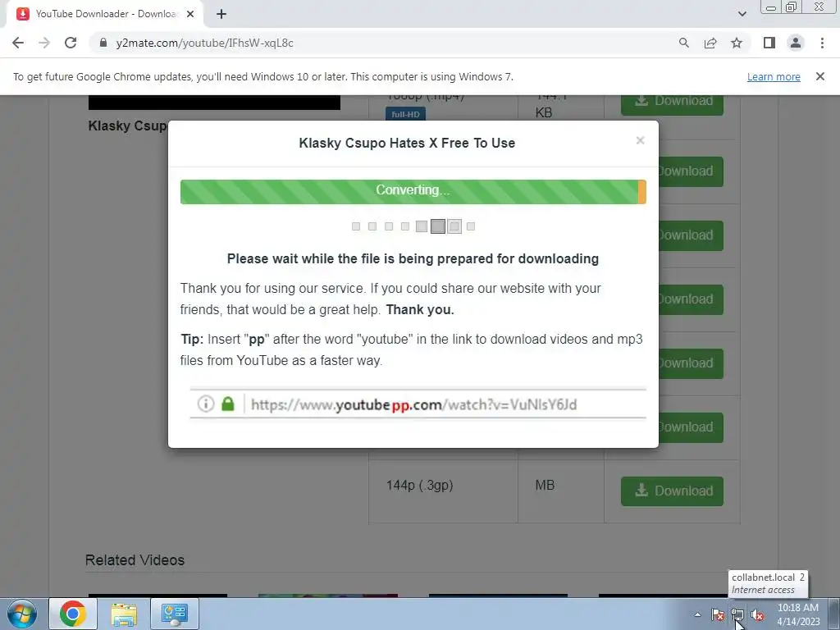Open Chrome from the taskbar
Viewport: 840px width, 630px height.
(73, 614)
